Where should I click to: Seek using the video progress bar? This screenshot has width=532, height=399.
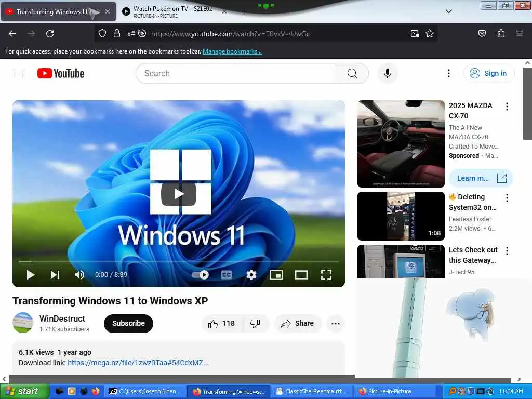(179, 262)
